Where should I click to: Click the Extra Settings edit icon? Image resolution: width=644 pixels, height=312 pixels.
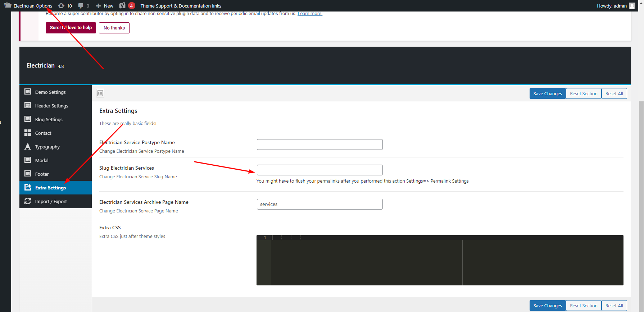tap(28, 187)
